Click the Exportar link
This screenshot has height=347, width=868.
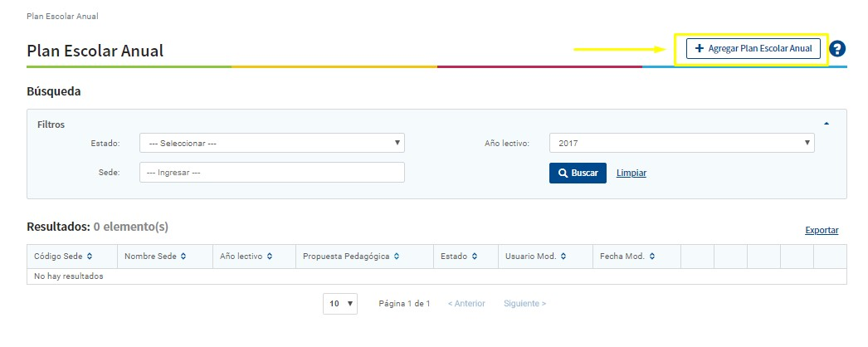(x=822, y=230)
